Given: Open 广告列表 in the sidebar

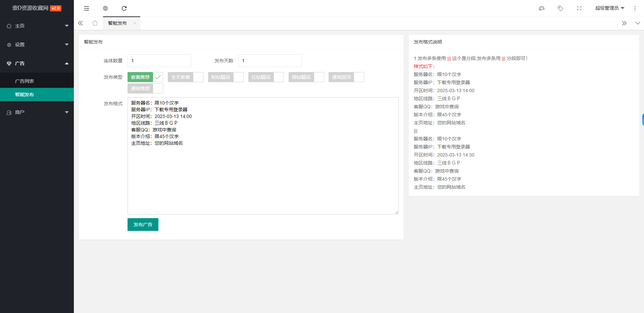Looking at the screenshot, I should [24, 81].
